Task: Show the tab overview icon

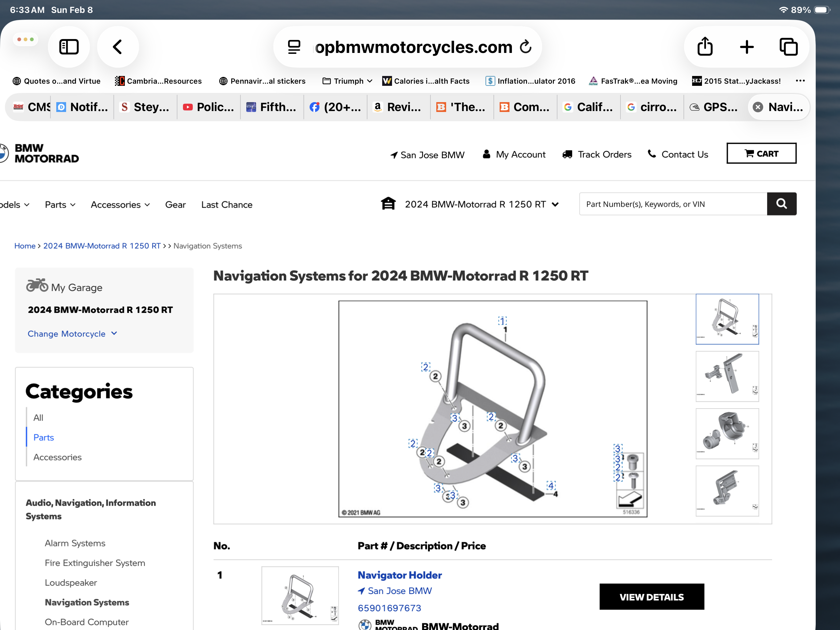Action: 789,47
